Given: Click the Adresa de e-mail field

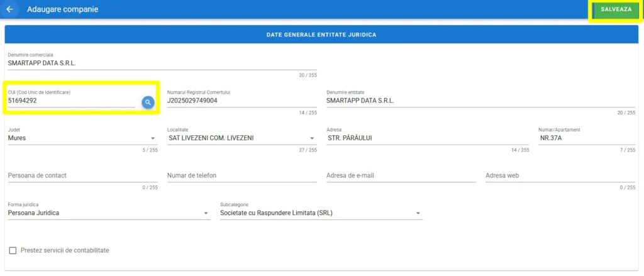Looking at the screenshot, I should (x=401, y=175).
